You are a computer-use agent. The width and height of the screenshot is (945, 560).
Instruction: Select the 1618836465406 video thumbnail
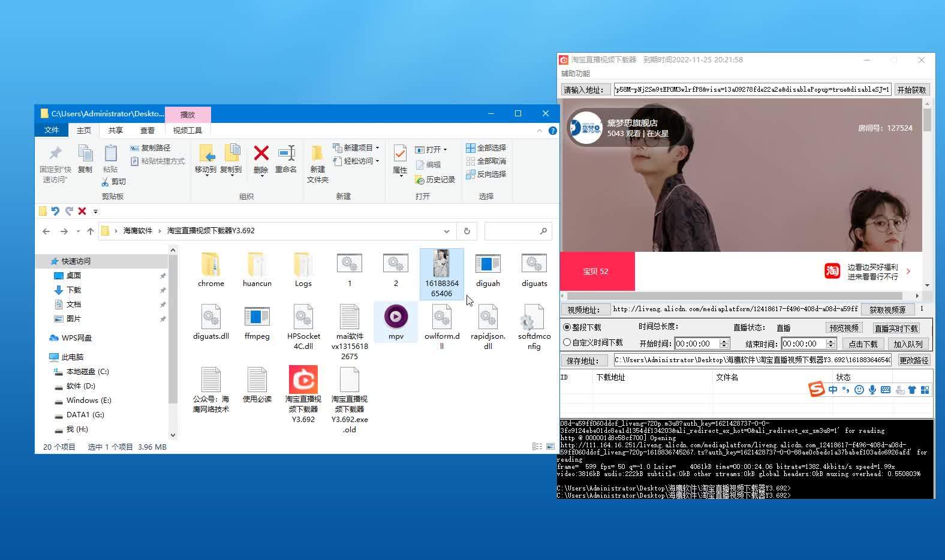point(442,274)
